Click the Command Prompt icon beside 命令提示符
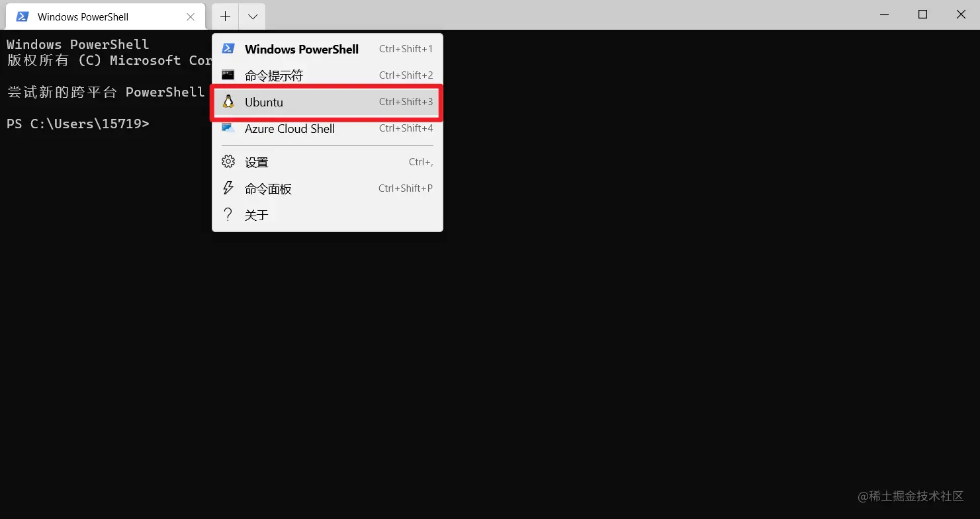Screen dimensions: 980x519 [x=228, y=75]
